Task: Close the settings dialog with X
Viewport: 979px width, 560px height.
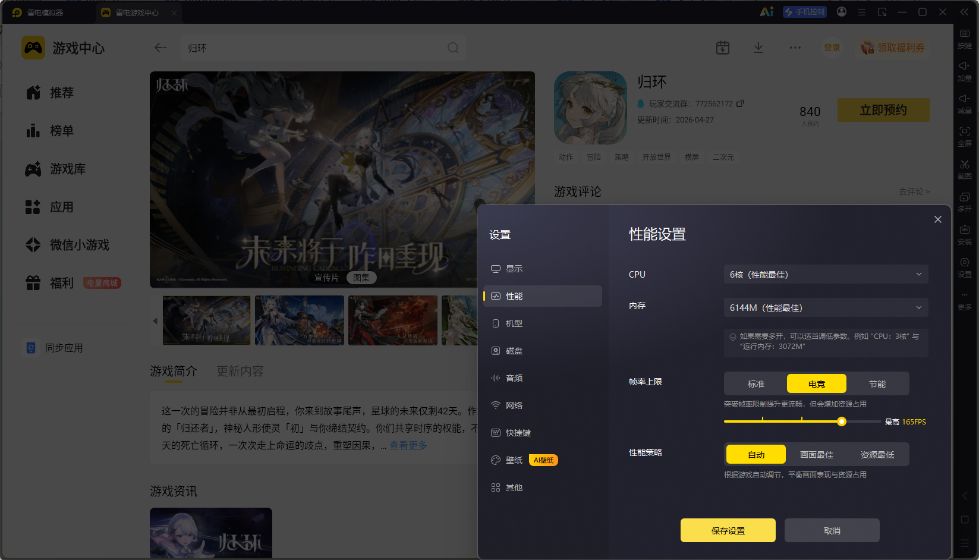Action: click(x=938, y=219)
